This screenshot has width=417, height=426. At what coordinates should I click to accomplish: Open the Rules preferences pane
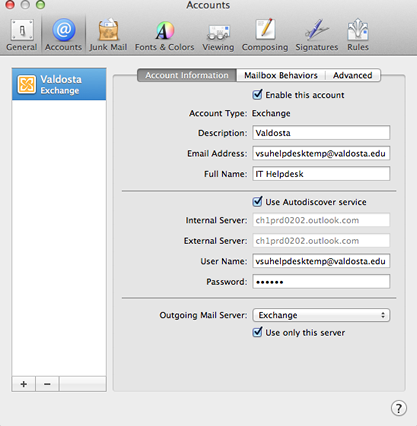pos(358,35)
